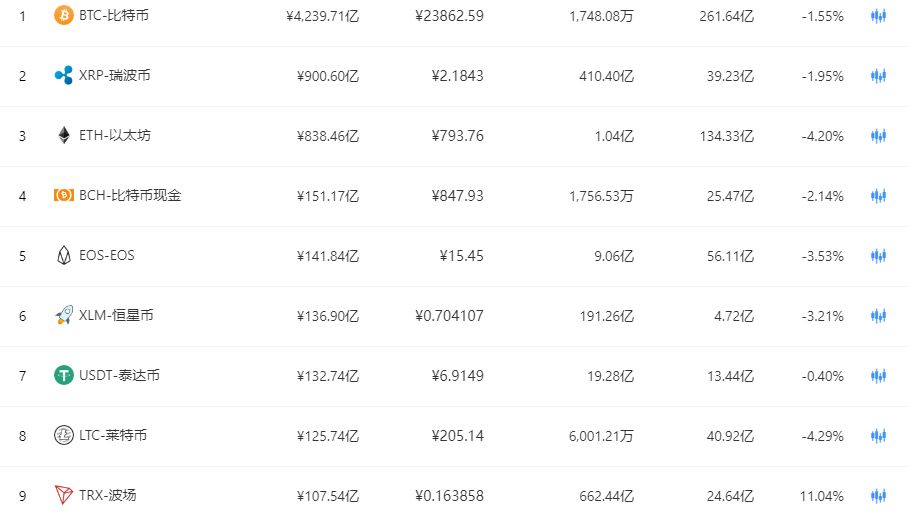Screen dimensions: 908x517
Task: Click TRX's 11.04% change value
Action: pos(822,496)
